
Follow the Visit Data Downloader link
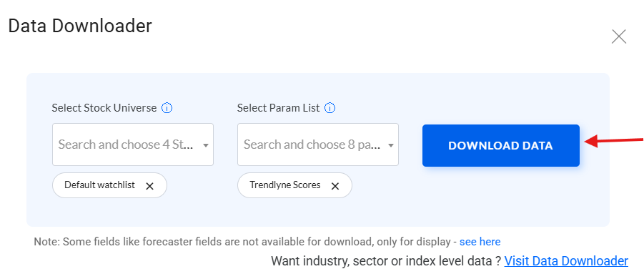(566, 261)
